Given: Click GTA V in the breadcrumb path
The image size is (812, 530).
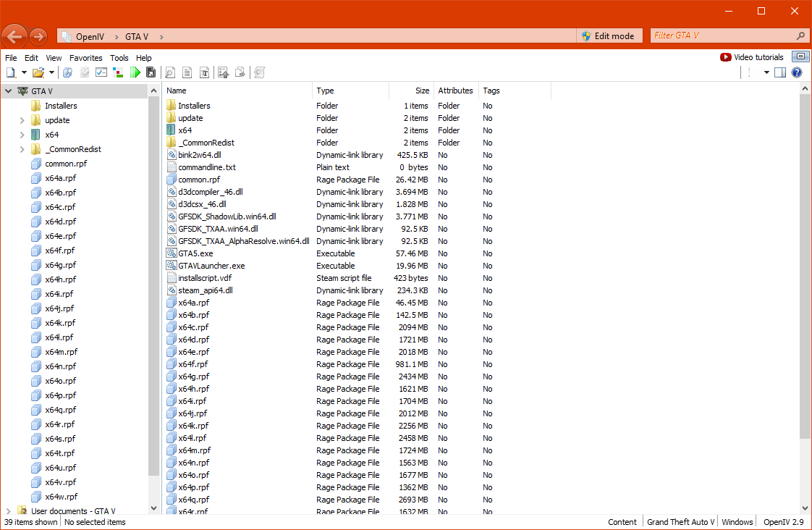Looking at the screenshot, I should tap(137, 37).
